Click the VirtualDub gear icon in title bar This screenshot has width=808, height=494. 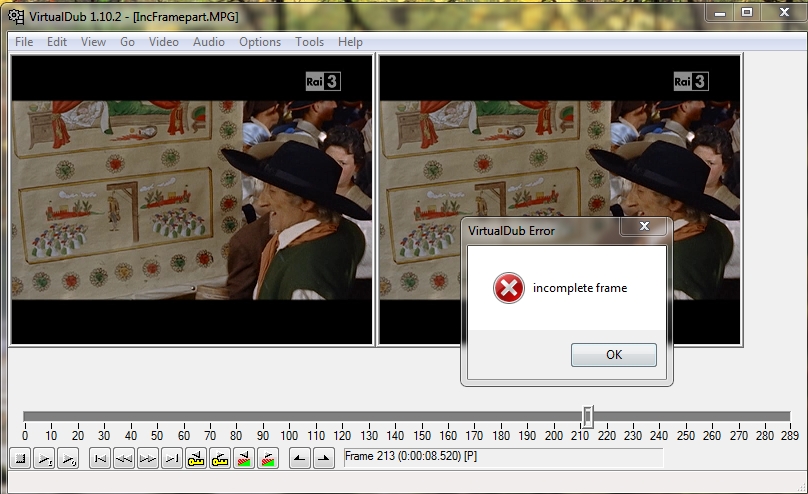coord(16,16)
